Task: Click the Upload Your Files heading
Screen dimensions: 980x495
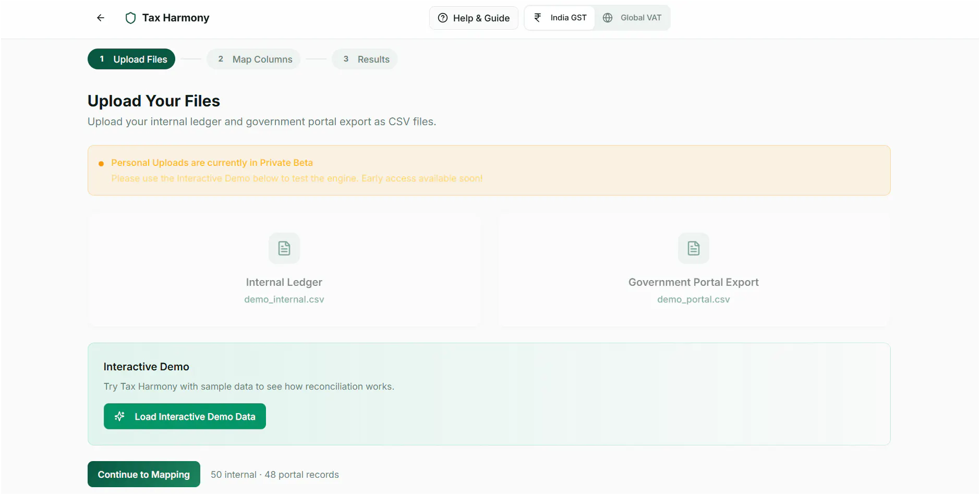Action: pyautogui.click(x=154, y=101)
